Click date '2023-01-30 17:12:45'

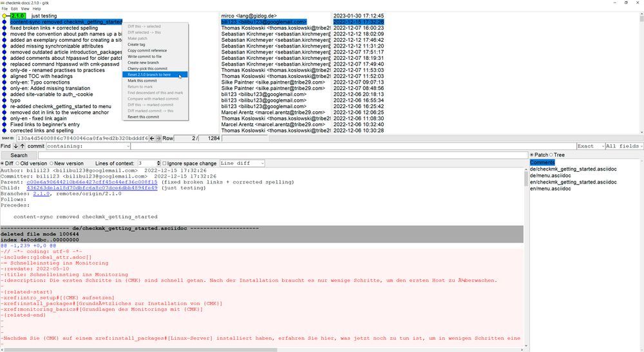[359, 16]
